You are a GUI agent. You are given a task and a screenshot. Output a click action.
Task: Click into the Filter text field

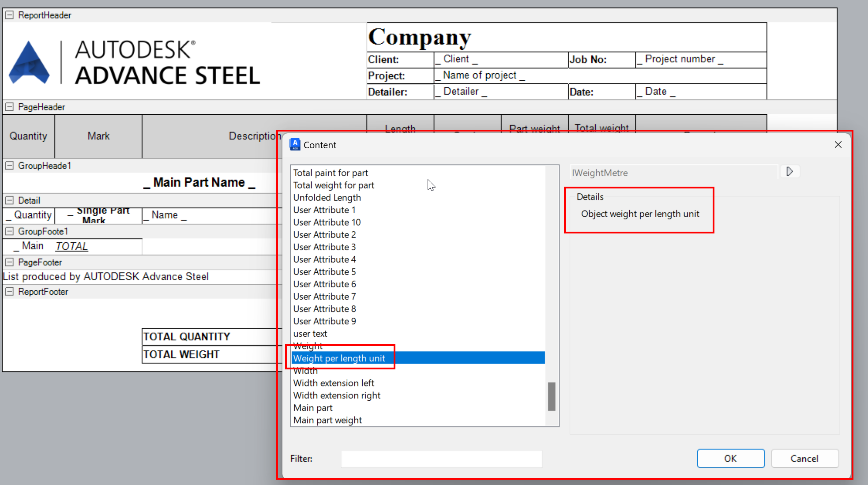[x=441, y=459]
